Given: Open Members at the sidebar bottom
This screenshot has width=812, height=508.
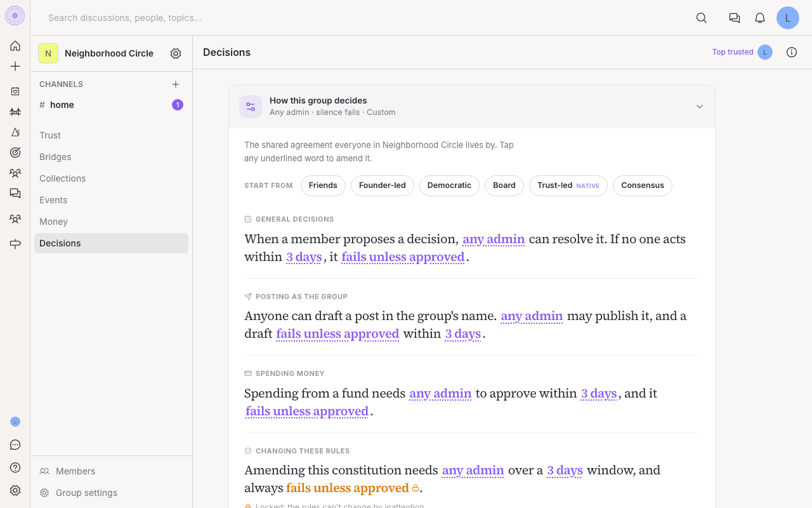Looking at the screenshot, I should click(x=111, y=471).
